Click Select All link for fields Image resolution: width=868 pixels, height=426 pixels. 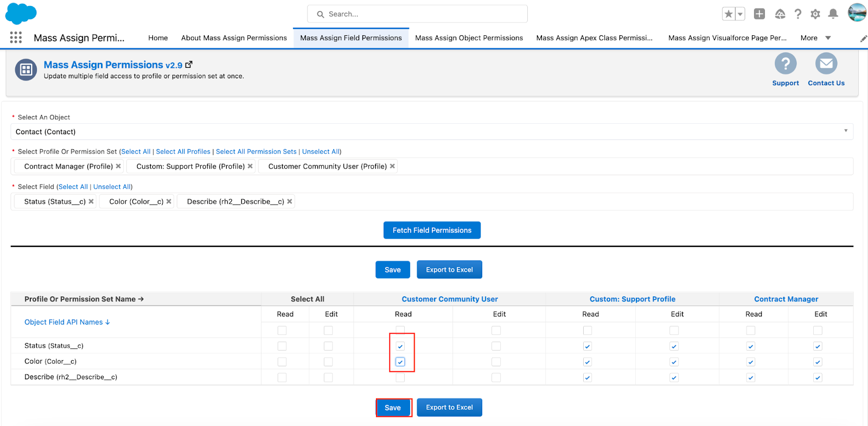[x=73, y=187]
